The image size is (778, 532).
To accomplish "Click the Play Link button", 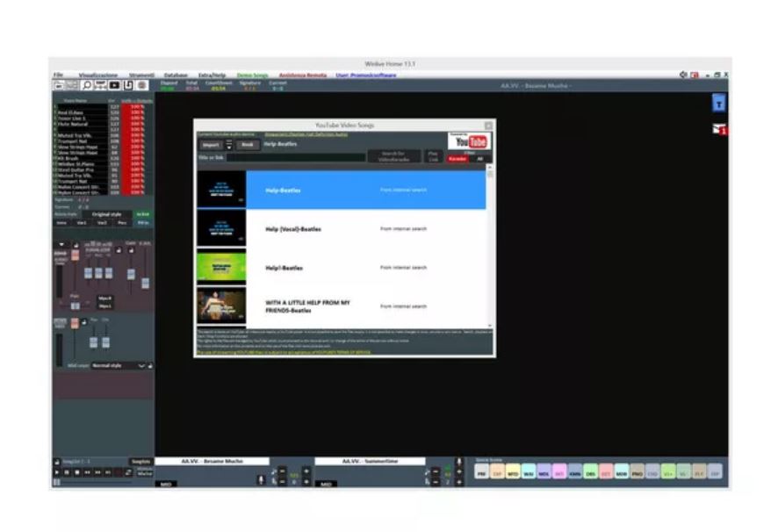I will (x=433, y=156).
